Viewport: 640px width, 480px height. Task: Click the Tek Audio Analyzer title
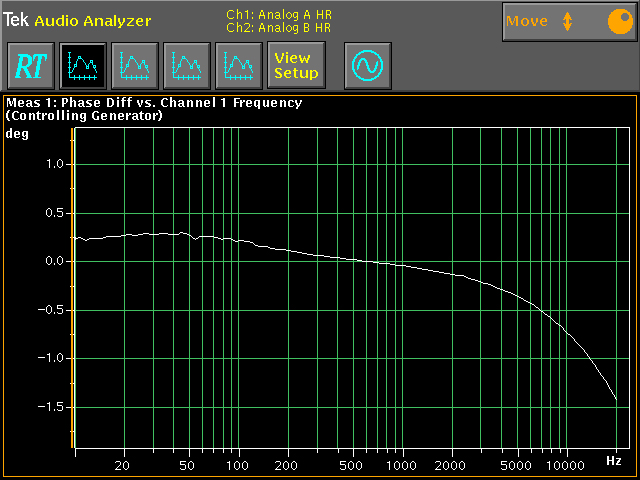pos(78,21)
